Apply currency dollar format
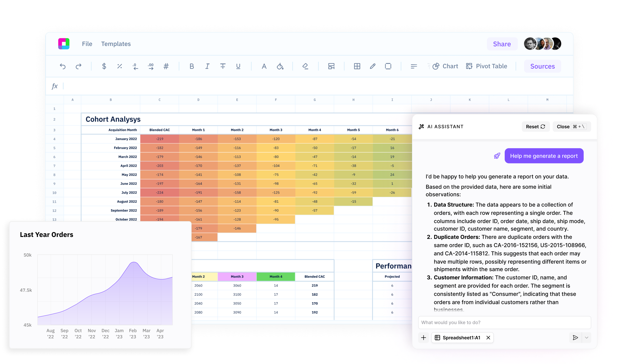This screenshot has width=618, height=364. coord(104,66)
